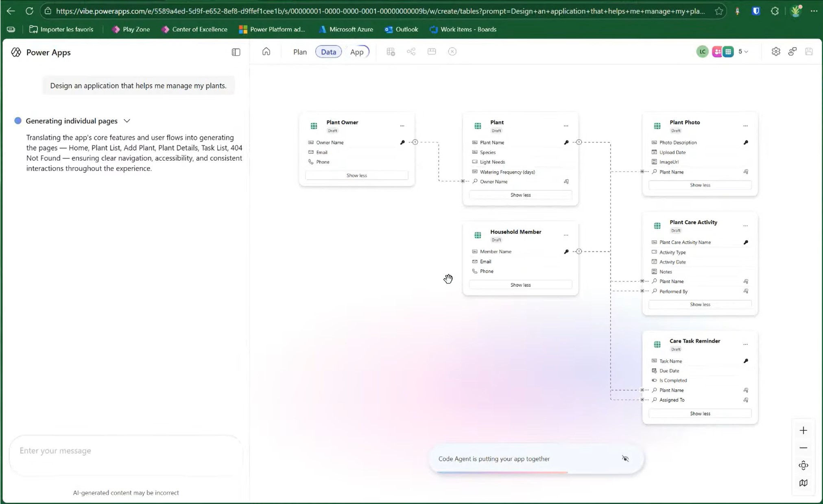Open the minimap icon
Image resolution: width=823 pixels, height=504 pixels.
click(x=803, y=483)
